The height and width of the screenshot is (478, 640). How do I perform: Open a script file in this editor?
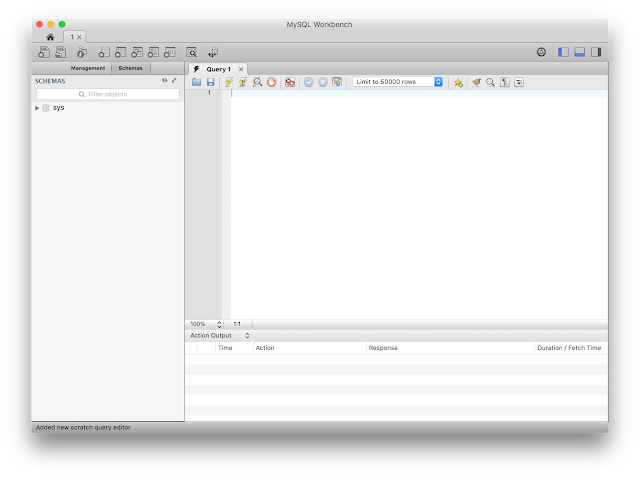coord(196,82)
